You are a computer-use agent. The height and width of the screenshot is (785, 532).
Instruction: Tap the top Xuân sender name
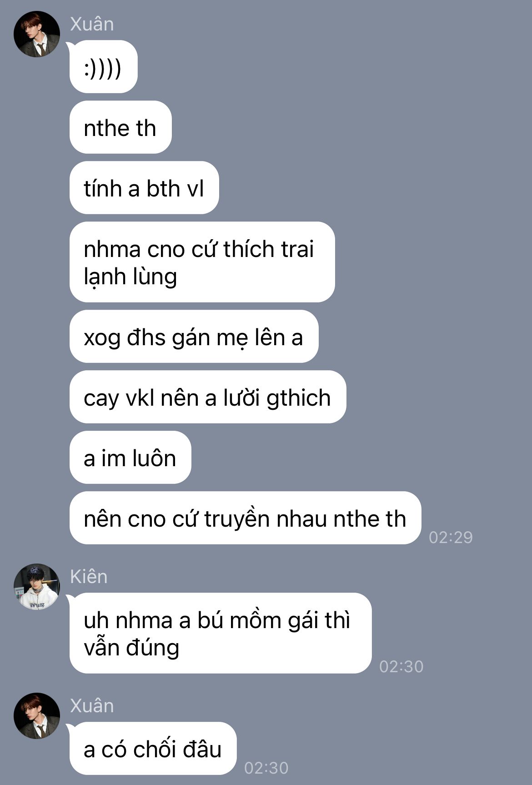(92, 24)
